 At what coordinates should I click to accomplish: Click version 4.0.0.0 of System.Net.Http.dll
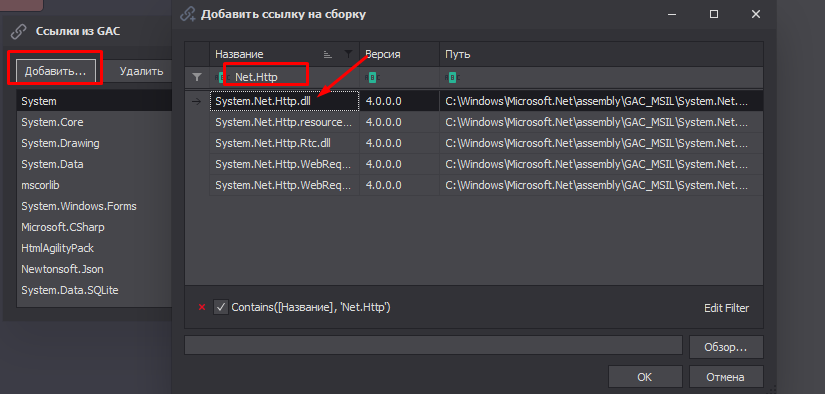[399, 101]
